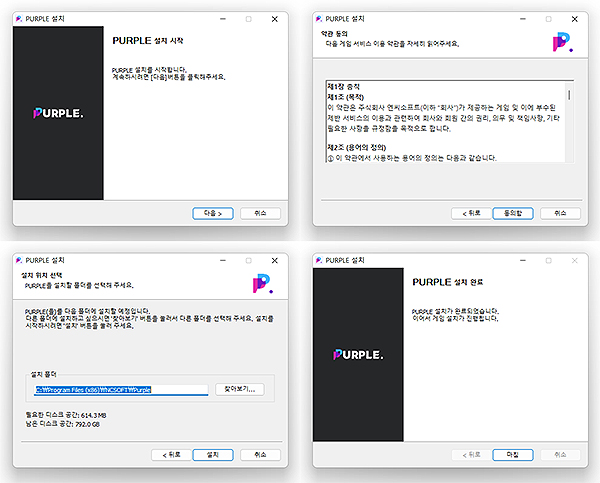
Task: Click 필요한 디스크 공간 614.3MB text
Action: [x=66, y=415]
